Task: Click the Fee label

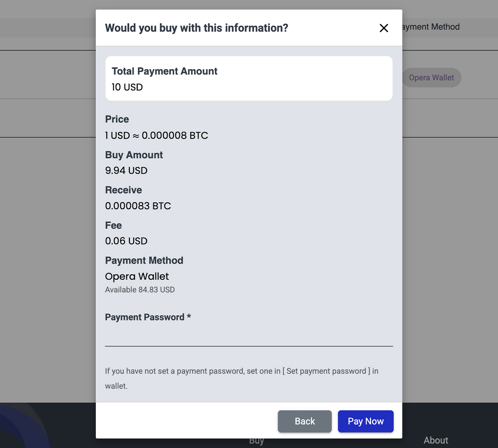Action: pos(113,225)
